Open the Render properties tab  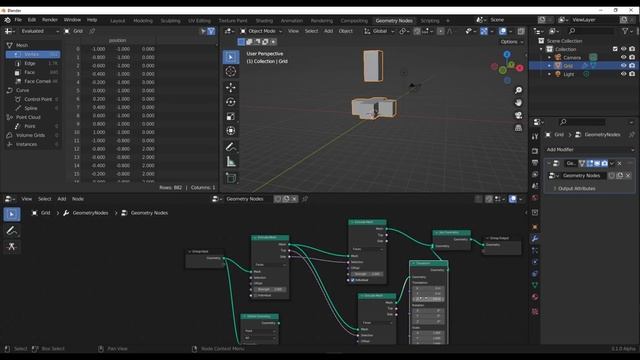[x=535, y=151]
